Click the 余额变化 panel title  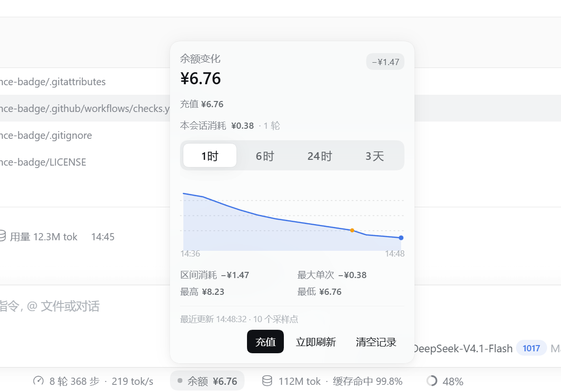(x=201, y=59)
